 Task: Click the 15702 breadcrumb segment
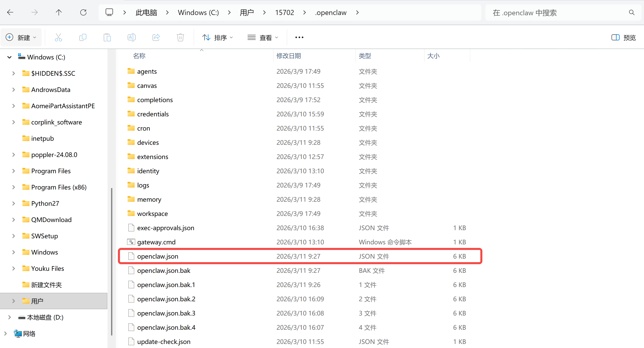pyautogui.click(x=284, y=12)
